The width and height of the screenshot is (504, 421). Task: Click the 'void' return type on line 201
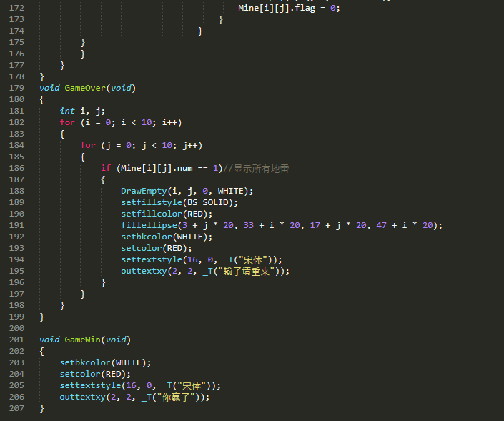(x=49, y=340)
